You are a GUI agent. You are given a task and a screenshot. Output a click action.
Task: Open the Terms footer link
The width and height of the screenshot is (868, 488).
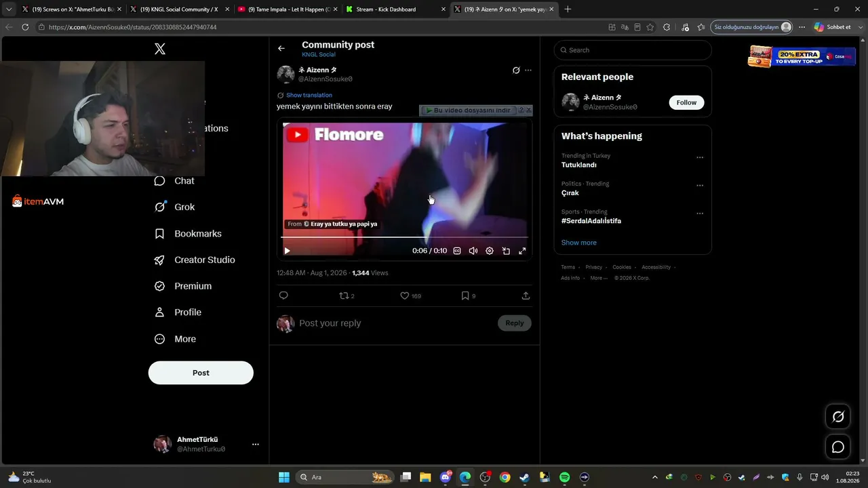click(568, 267)
